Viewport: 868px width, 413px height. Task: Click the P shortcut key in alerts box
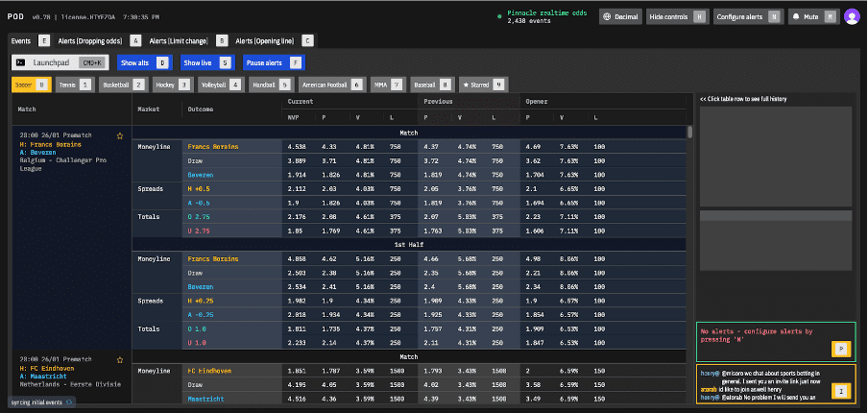pyautogui.click(x=841, y=349)
